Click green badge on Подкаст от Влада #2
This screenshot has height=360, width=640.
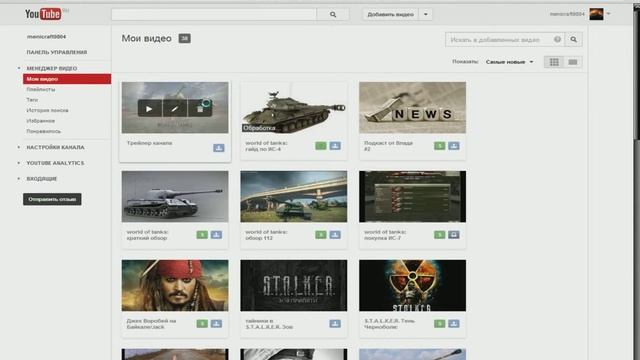pos(440,146)
